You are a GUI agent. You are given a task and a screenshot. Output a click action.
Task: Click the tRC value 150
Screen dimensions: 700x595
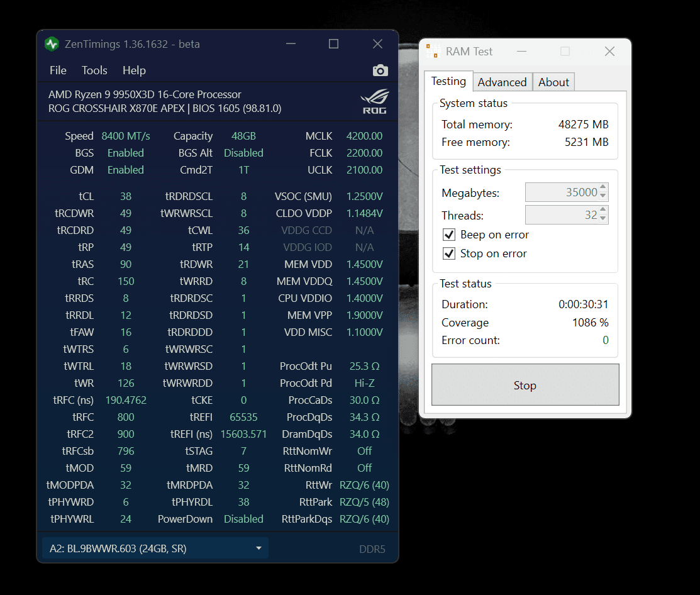[126, 281]
